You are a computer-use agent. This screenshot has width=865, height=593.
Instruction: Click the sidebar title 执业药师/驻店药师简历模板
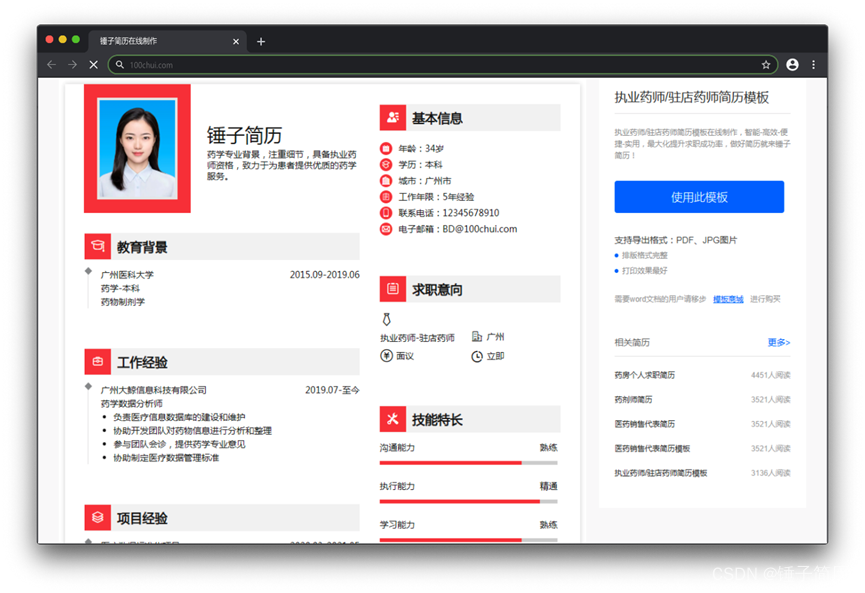pos(692,98)
